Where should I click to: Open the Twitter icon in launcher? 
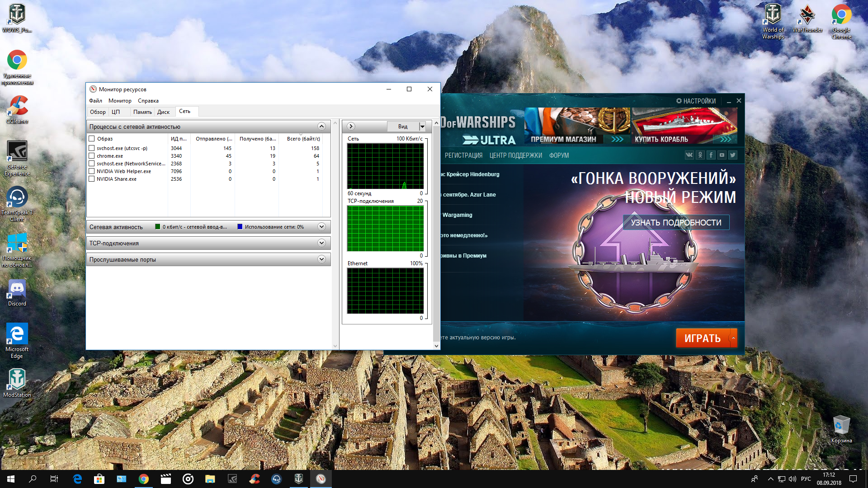733,155
